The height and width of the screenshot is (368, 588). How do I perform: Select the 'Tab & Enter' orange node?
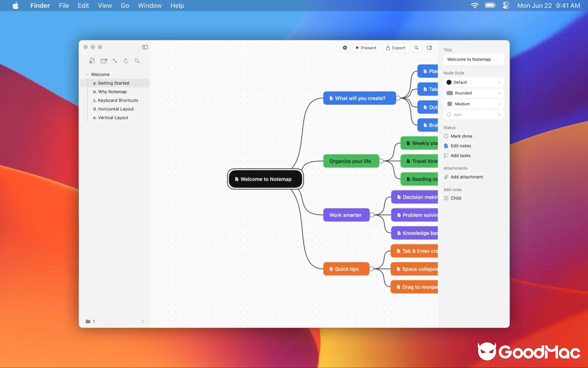(x=414, y=251)
